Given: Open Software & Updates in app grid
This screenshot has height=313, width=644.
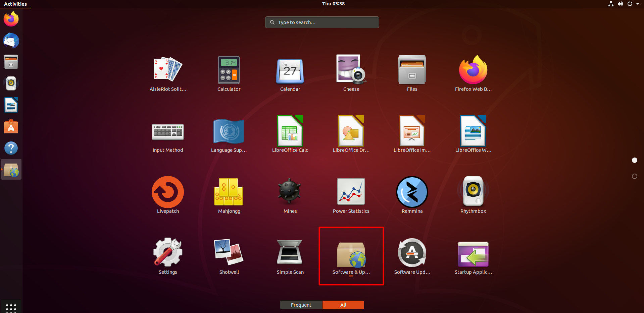Looking at the screenshot, I should (351, 256).
